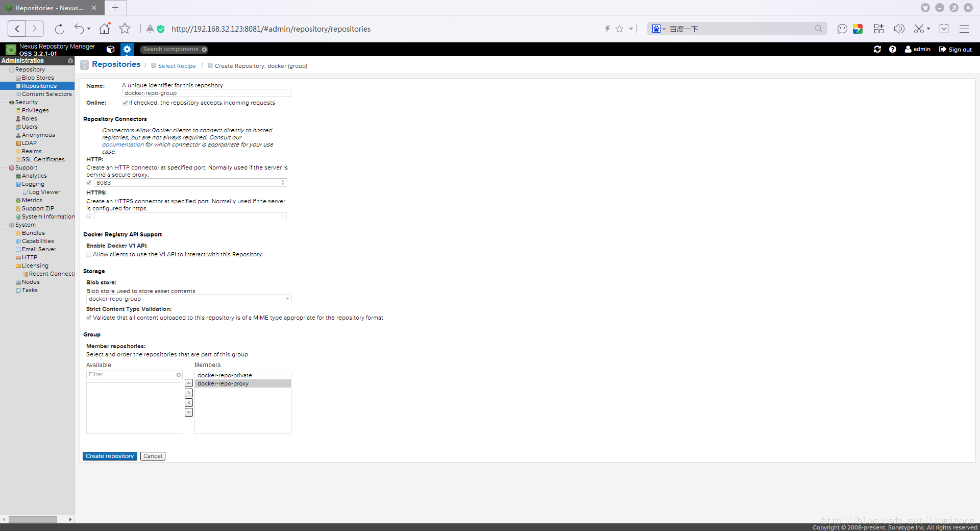Open Tasks under System
The width and height of the screenshot is (980, 531).
(x=30, y=290)
